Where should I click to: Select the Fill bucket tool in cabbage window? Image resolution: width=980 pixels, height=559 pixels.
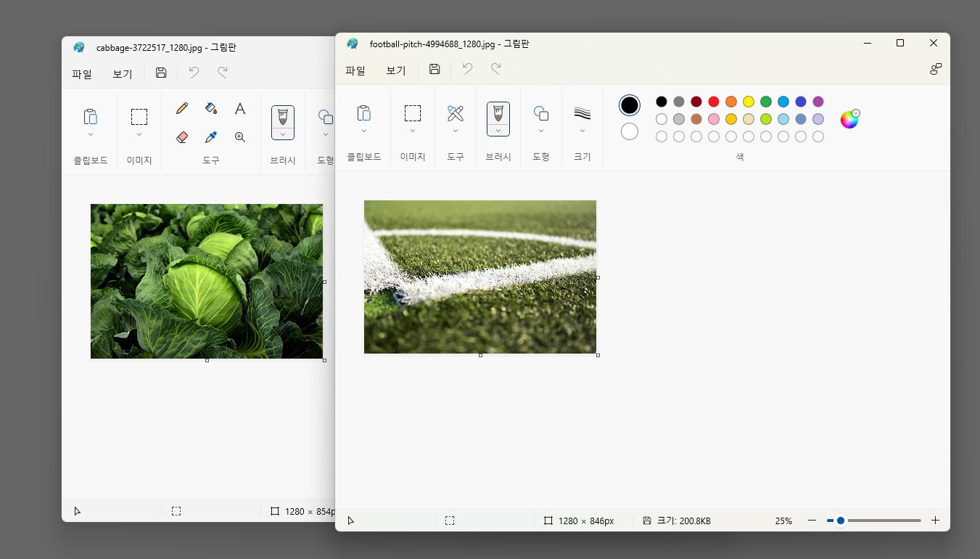(x=211, y=108)
